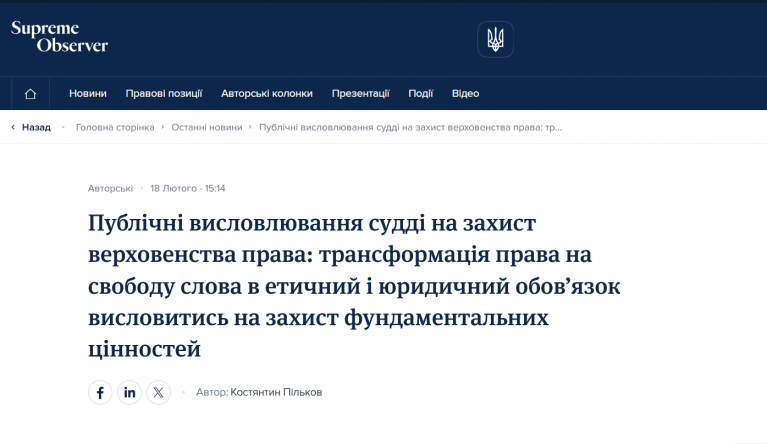Share article on Facebook

coord(99,392)
